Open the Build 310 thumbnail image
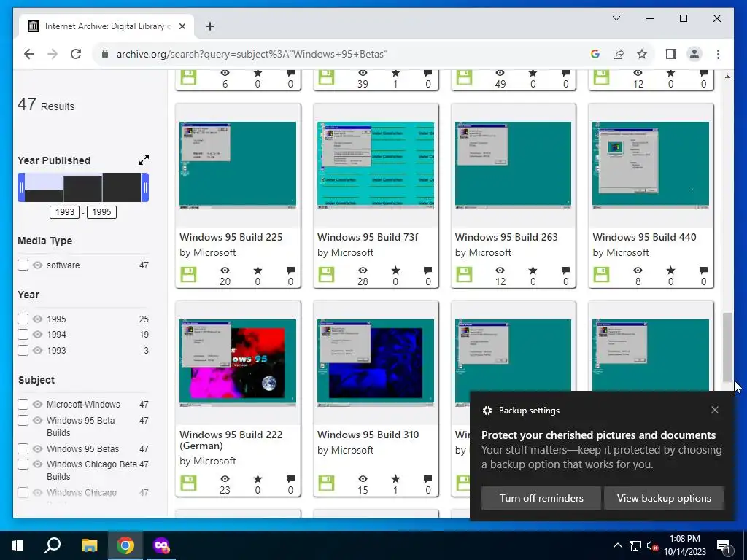Viewport: 747px width, 560px height. point(376,363)
